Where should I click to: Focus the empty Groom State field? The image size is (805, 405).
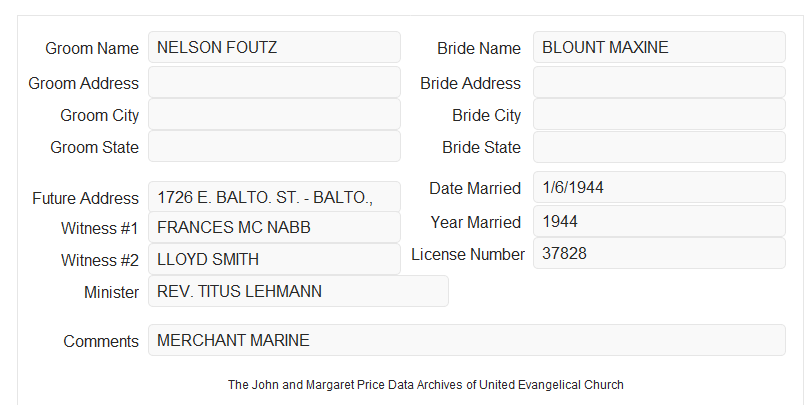point(274,146)
